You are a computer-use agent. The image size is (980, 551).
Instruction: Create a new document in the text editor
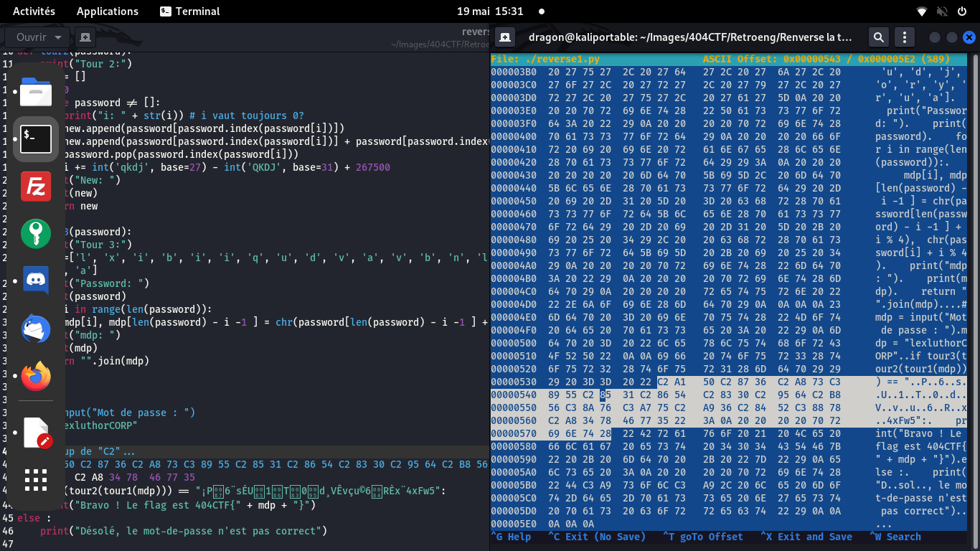[x=85, y=37]
